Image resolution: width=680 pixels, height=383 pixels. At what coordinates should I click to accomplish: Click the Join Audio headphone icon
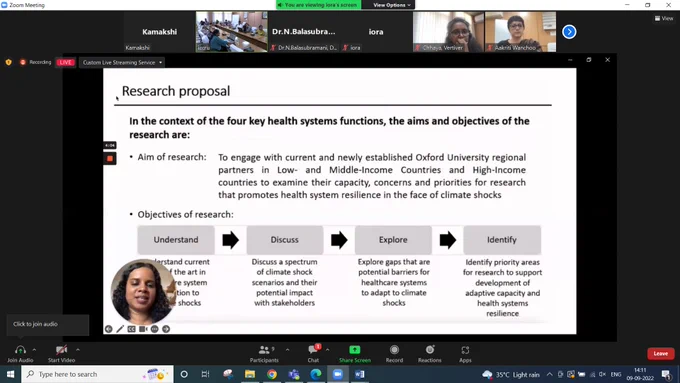[20, 350]
